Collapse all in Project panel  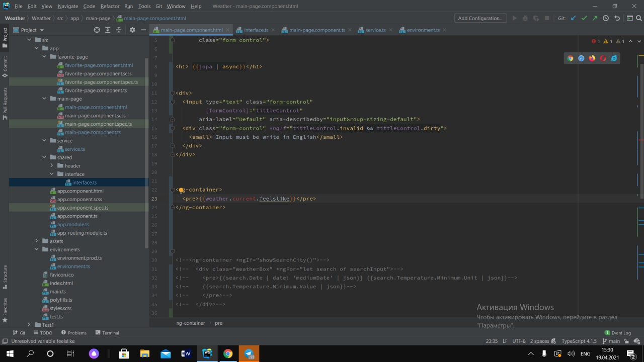119,30
